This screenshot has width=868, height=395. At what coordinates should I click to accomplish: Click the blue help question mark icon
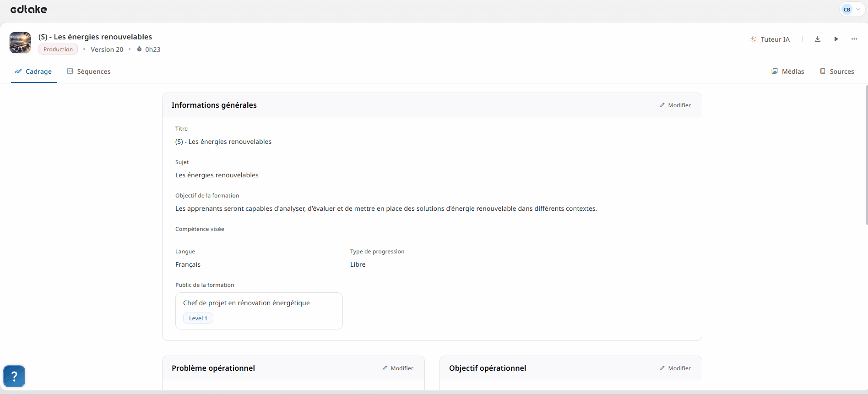tap(14, 376)
